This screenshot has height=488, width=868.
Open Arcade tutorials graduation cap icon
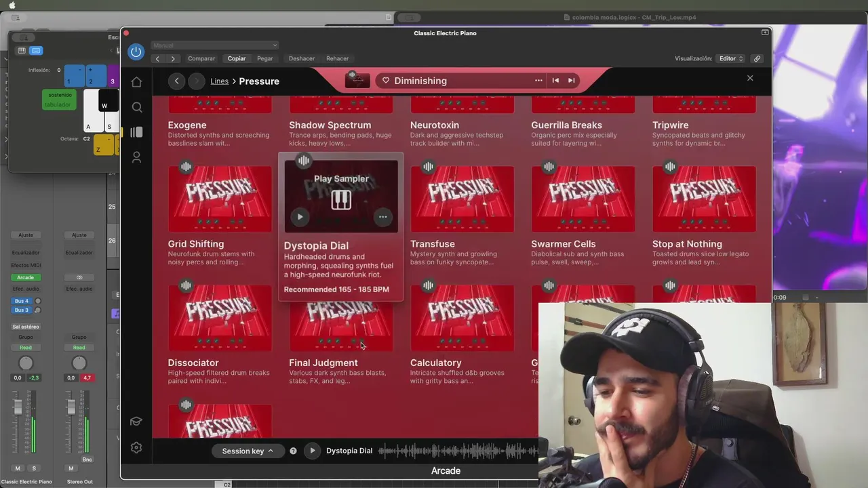136,422
